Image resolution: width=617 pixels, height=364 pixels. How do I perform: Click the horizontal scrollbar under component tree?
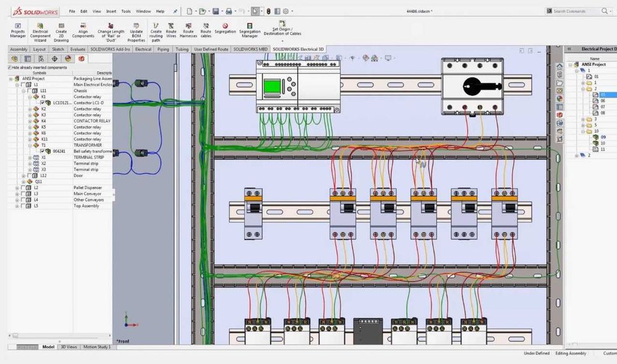click(x=59, y=336)
